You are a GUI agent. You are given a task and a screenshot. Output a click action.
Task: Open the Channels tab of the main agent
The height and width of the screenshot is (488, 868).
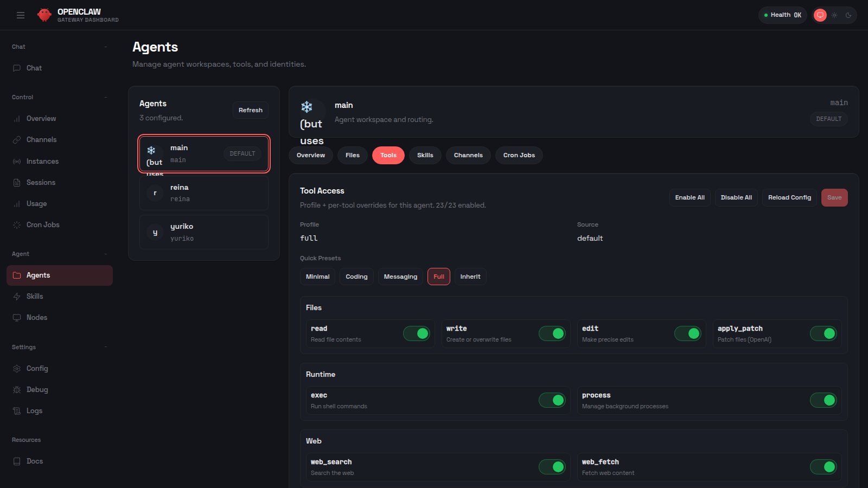click(468, 155)
